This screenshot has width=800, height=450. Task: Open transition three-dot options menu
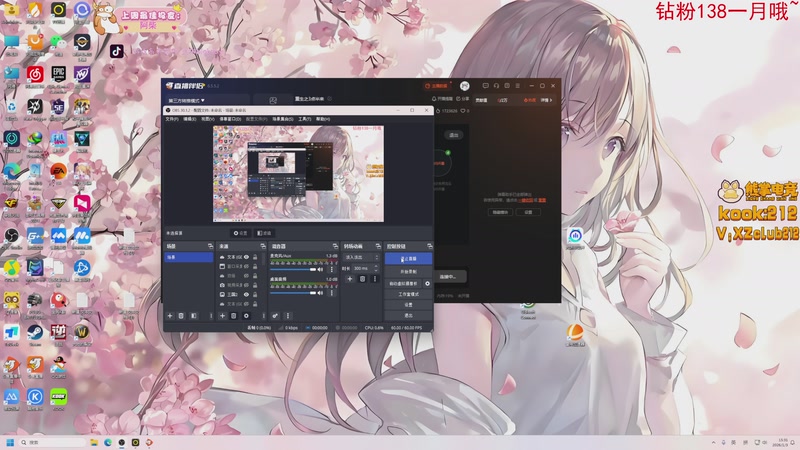pyautogui.click(x=375, y=279)
